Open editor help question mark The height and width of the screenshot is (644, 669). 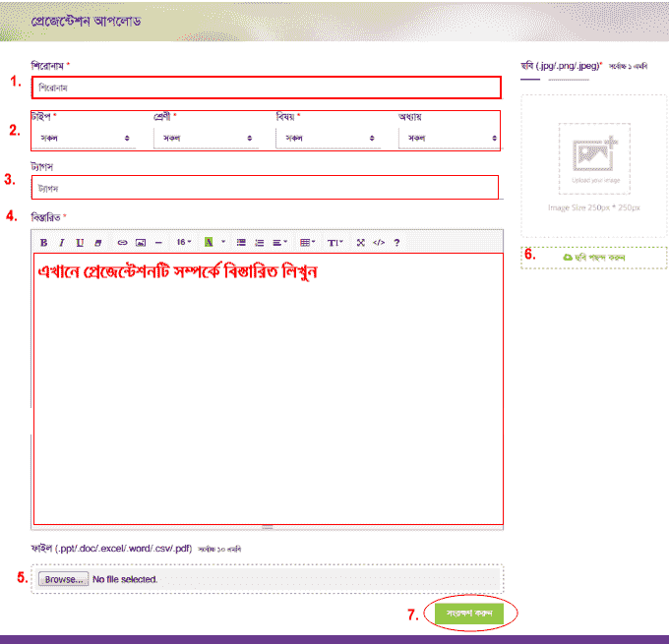click(x=396, y=242)
